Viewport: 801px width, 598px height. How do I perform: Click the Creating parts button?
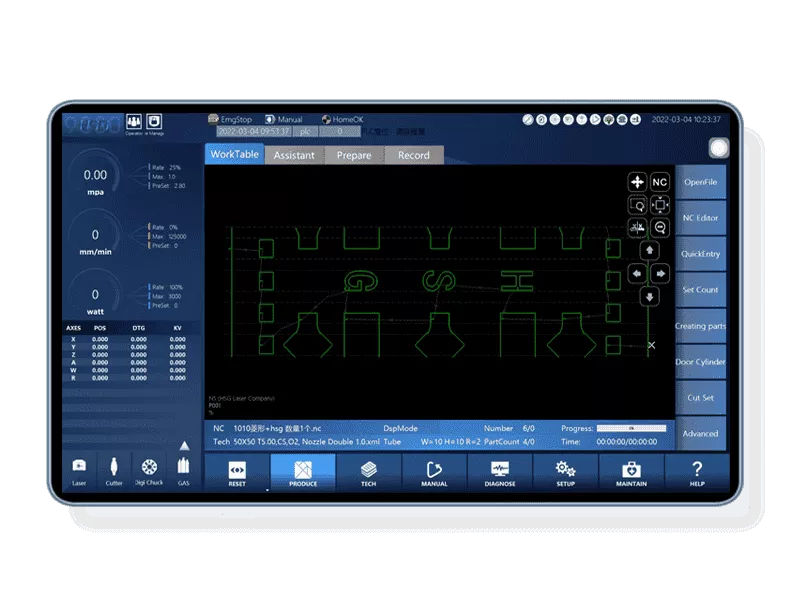coord(700,326)
